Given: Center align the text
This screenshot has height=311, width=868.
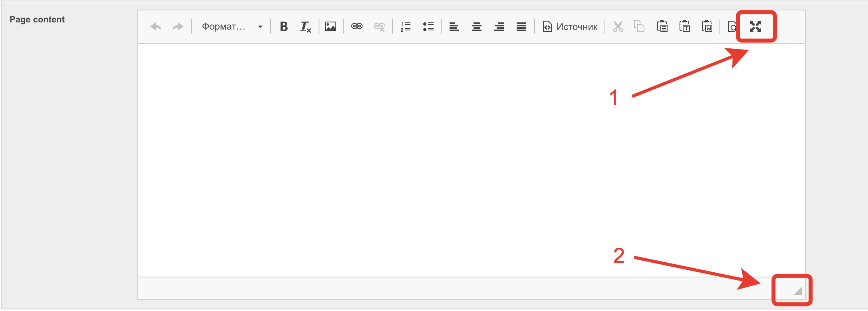Looking at the screenshot, I should pos(476,27).
